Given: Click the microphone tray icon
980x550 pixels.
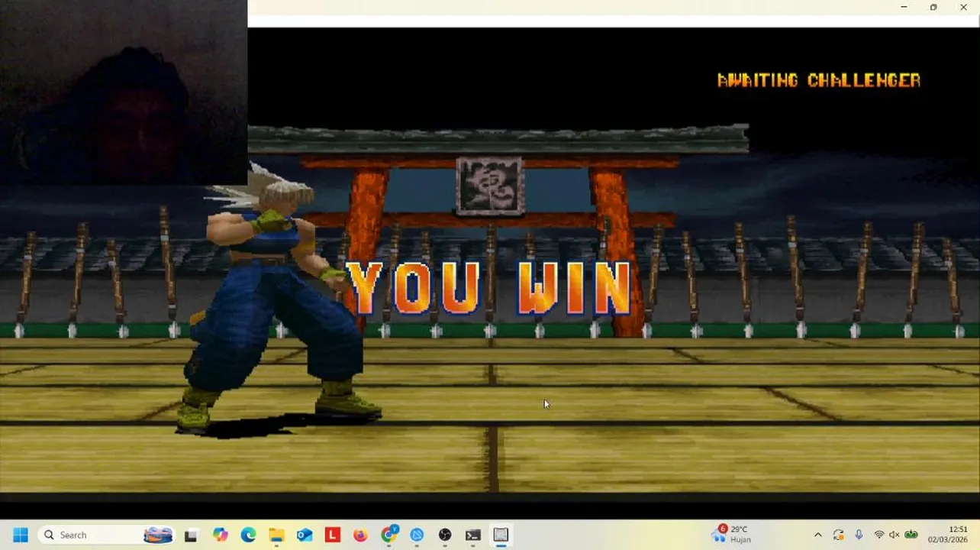Looking at the screenshot, I should tap(859, 535).
